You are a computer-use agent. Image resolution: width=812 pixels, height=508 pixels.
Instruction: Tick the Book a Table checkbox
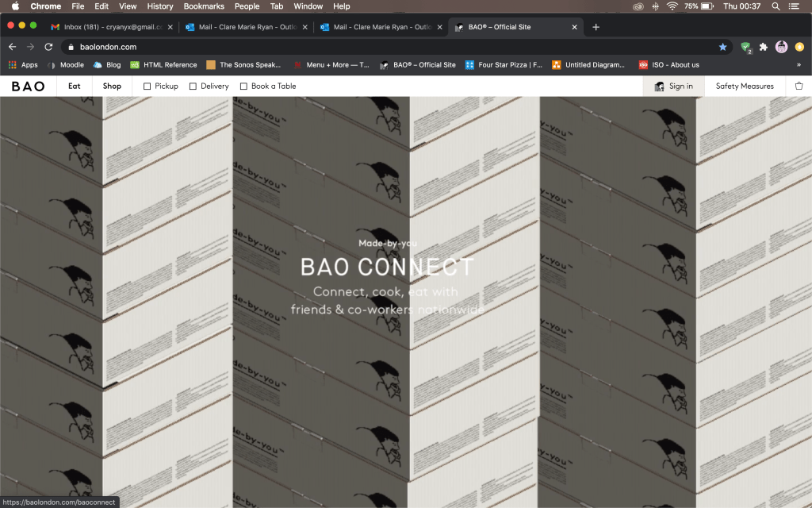pyautogui.click(x=243, y=86)
